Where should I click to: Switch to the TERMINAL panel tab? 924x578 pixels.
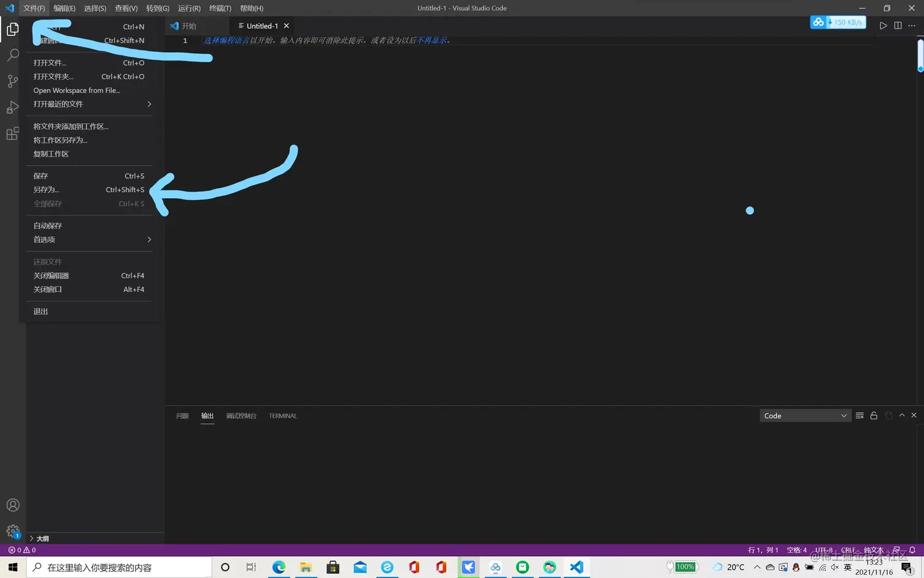pyautogui.click(x=283, y=416)
